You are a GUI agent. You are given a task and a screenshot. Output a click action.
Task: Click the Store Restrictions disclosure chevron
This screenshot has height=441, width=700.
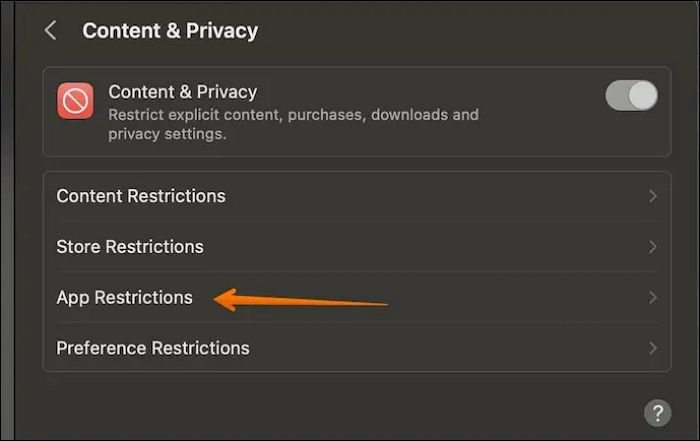click(653, 247)
